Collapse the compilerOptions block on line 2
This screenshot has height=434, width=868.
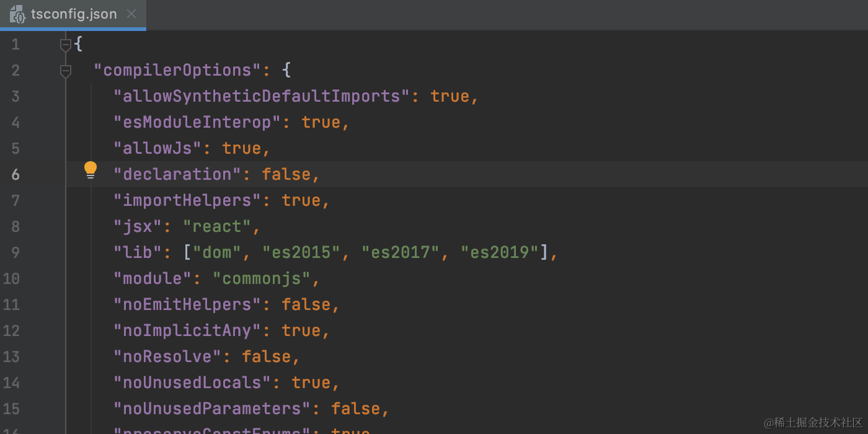tap(66, 70)
